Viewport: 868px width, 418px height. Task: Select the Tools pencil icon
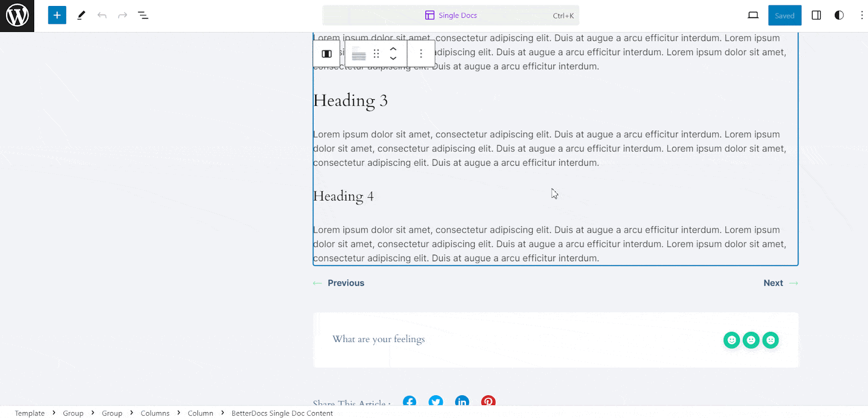tap(81, 15)
